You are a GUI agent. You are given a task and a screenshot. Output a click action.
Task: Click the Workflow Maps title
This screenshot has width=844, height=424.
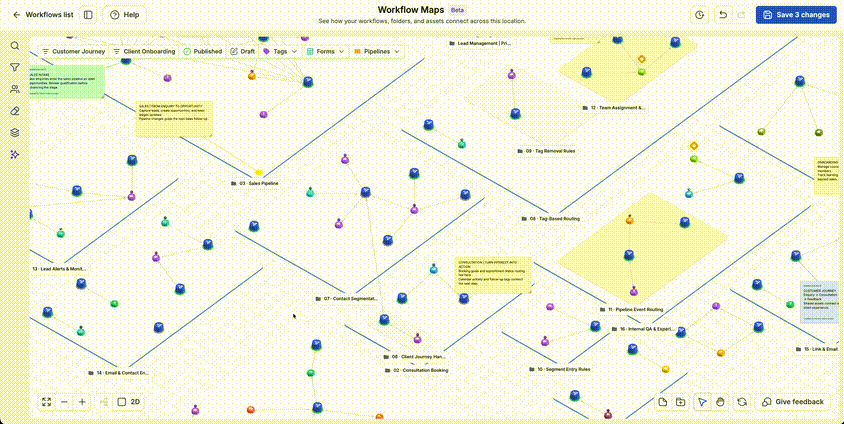pos(411,10)
